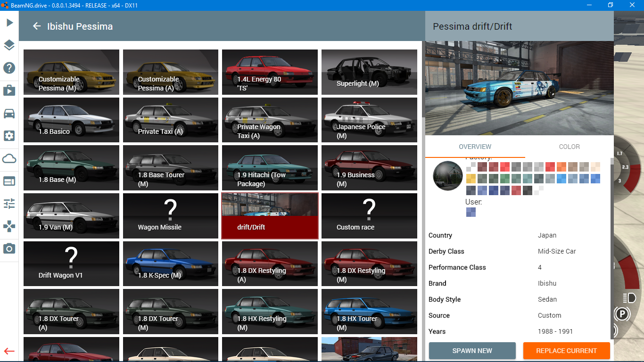Pick the 1.9 Van (M) configuration
This screenshot has width=644, height=362.
pyautogui.click(x=71, y=216)
